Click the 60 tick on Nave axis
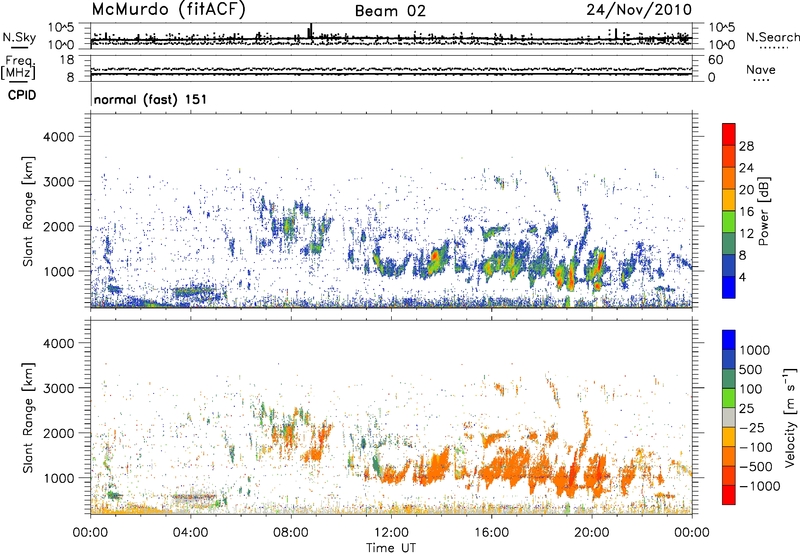800x554 pixels. [715, 60]
